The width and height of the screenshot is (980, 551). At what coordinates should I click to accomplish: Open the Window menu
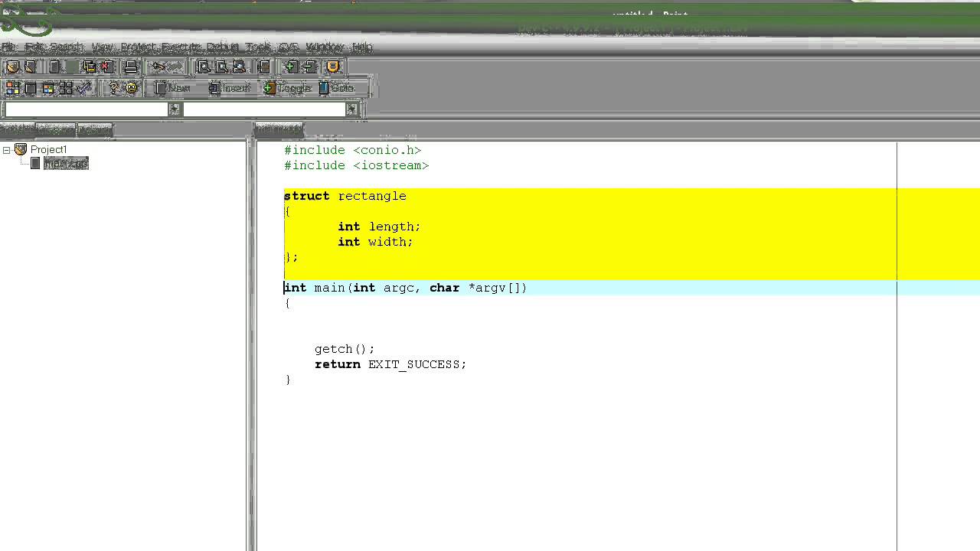325,47
